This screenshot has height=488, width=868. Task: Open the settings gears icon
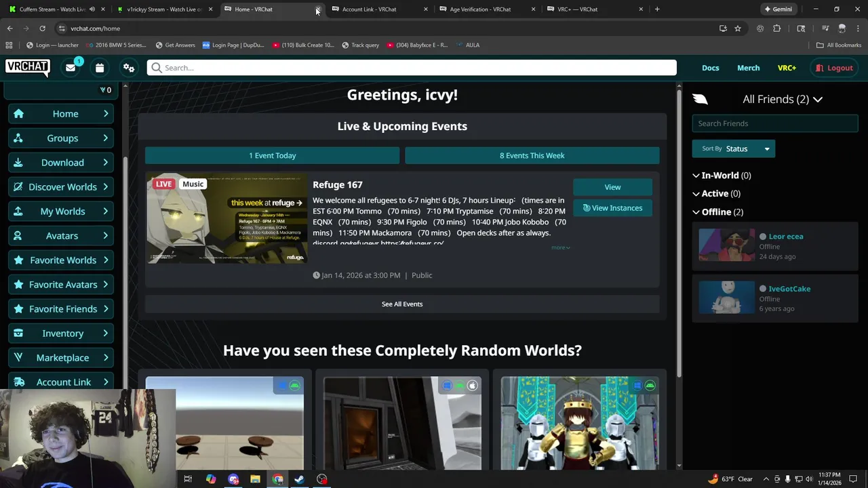point(128,68)
